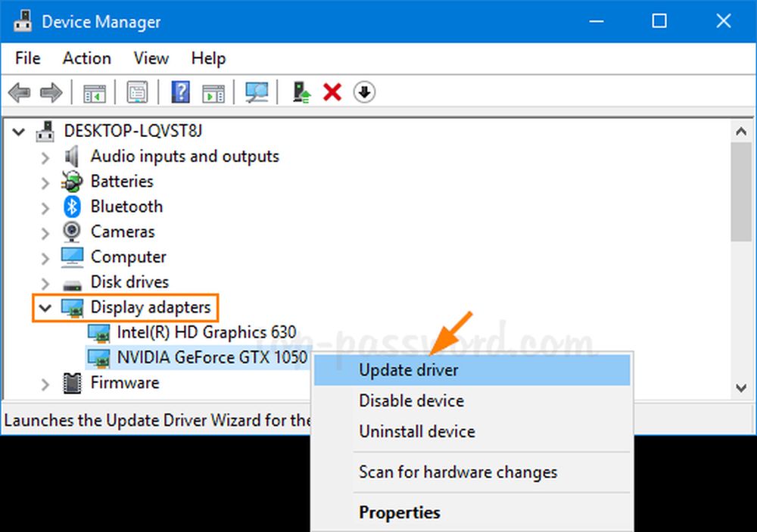Viewport: 757px width, 532px height.
Task: Expand the Cameras category
Action: 45,233
